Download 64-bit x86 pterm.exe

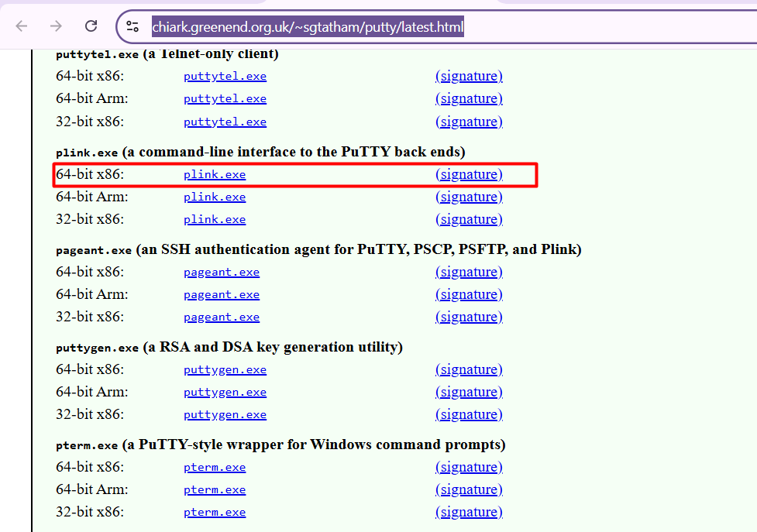pyautogui.click(x=215, y=468)
